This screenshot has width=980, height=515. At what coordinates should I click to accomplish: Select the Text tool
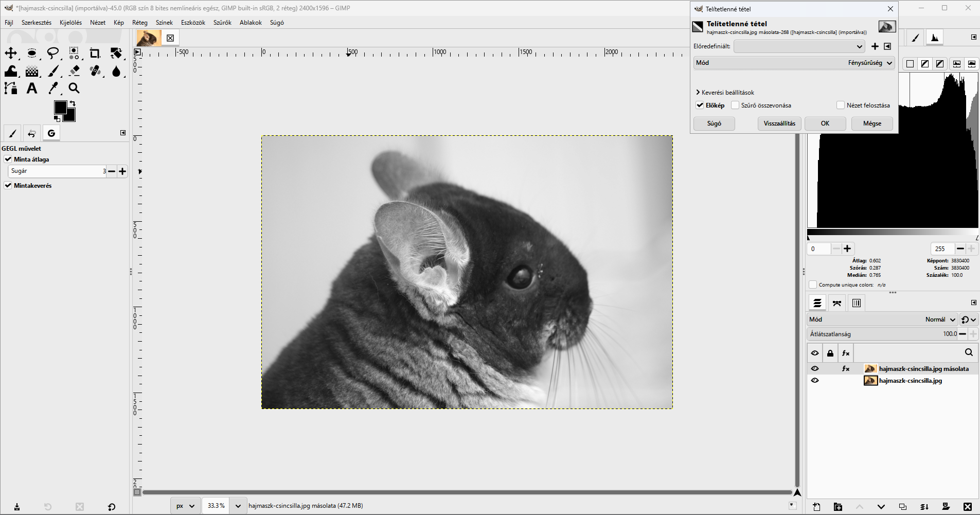[x=32, y=88]
